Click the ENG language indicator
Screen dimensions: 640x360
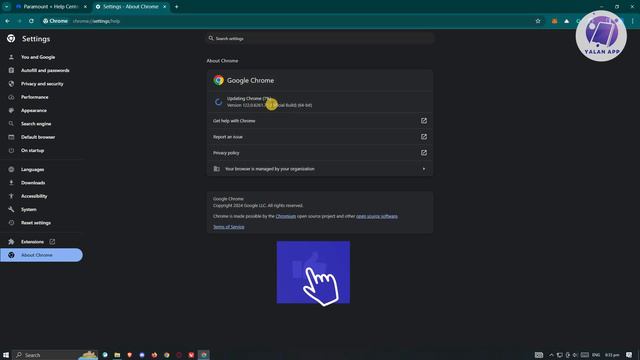click(596, 355)
